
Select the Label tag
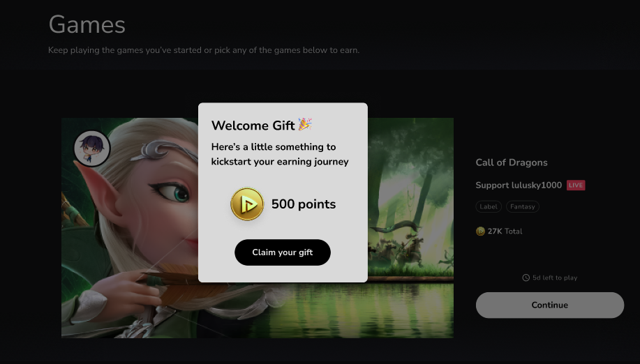pos(489,206)
